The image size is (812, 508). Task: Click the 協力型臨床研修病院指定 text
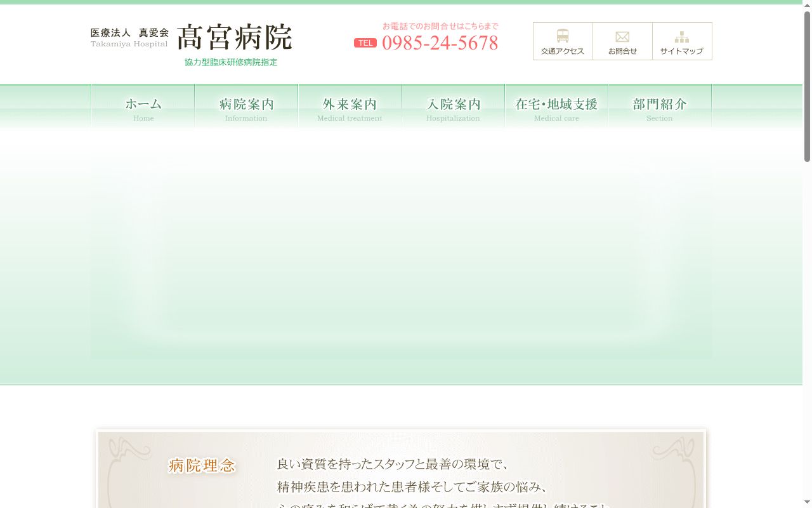point(231,62)
